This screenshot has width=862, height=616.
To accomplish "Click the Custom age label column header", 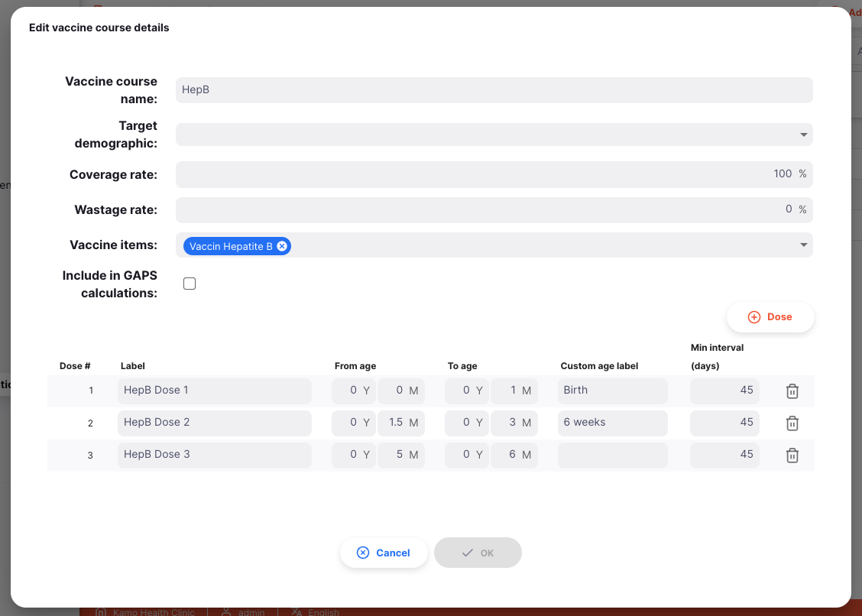I will pyautogui.click(x=599, y=366).
